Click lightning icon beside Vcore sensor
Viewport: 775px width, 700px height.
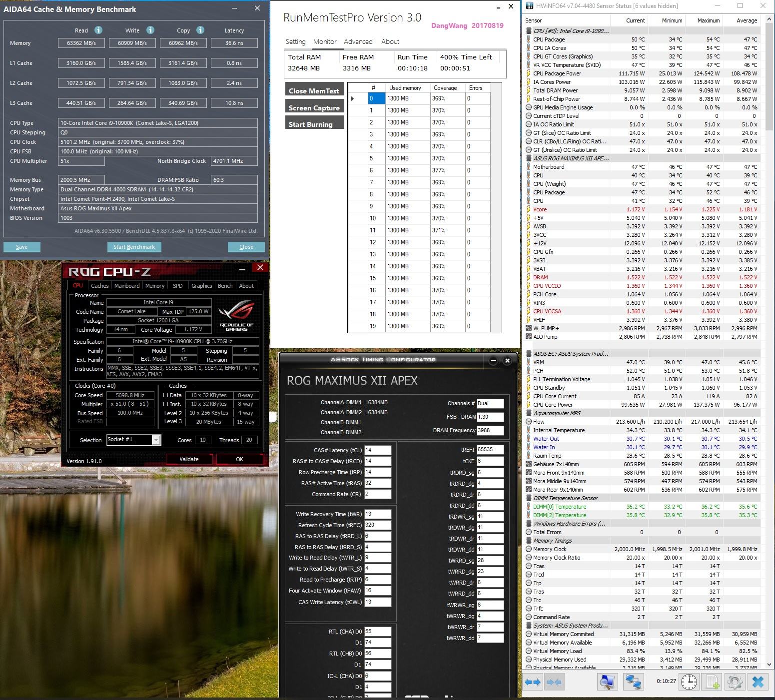(529, 209)
